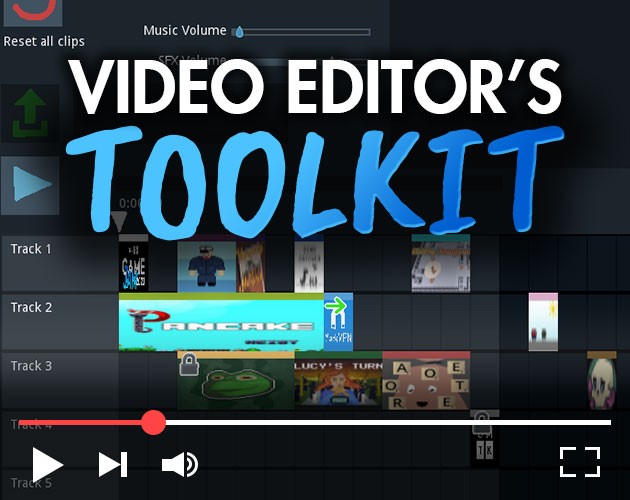630x500 pixels.
Task: Select the letter tiles clip on Track 3
Action: (x=426, y=381)
